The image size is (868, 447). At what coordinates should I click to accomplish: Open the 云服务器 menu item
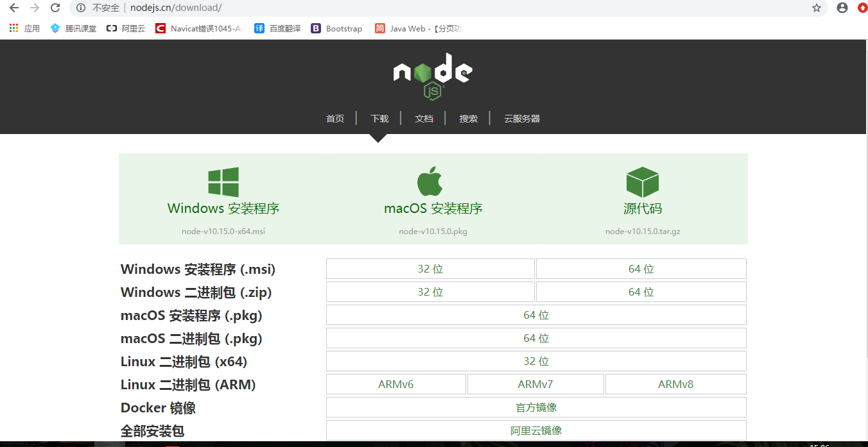(x=522, y=118)
